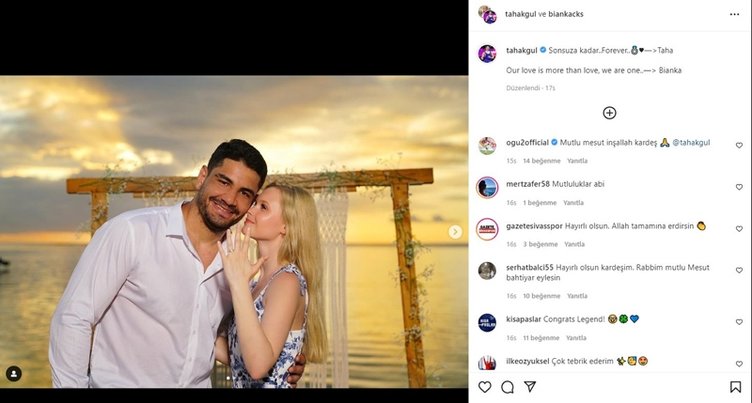Image resolution: width=752 pixels, height=403 pixels.
Task: Share the post via paper plane icon
Action: click(x=530, y=387)
